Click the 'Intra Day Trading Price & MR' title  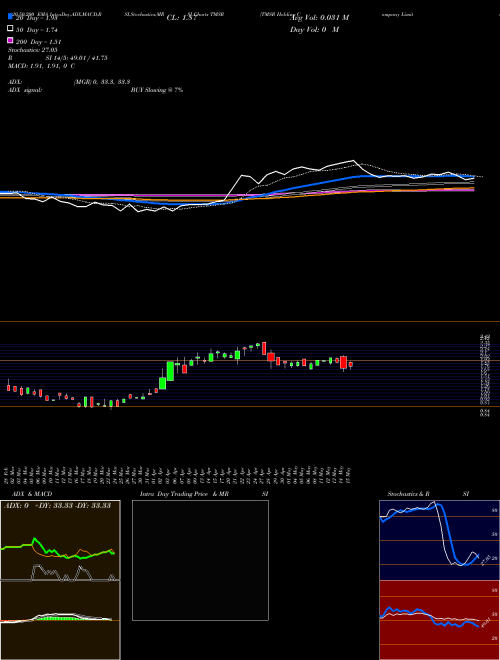[184, 494]
